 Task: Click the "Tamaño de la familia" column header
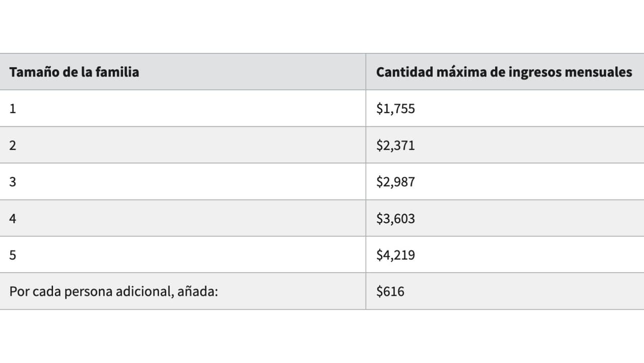[74, 72]
